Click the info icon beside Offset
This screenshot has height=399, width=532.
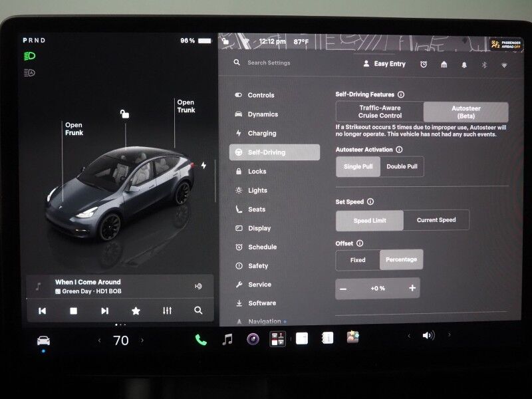pyautogui.click(x=360, y=243)
